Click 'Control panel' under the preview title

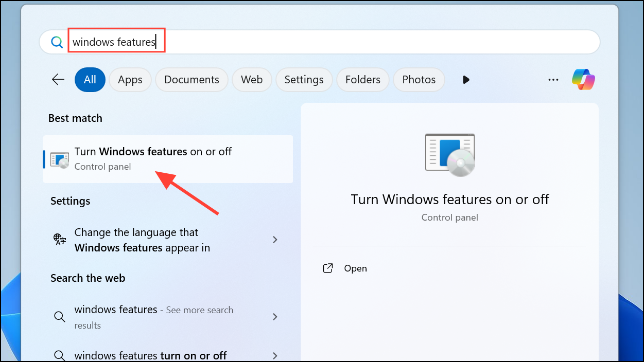pyautogui.click(x=450, y=218)
